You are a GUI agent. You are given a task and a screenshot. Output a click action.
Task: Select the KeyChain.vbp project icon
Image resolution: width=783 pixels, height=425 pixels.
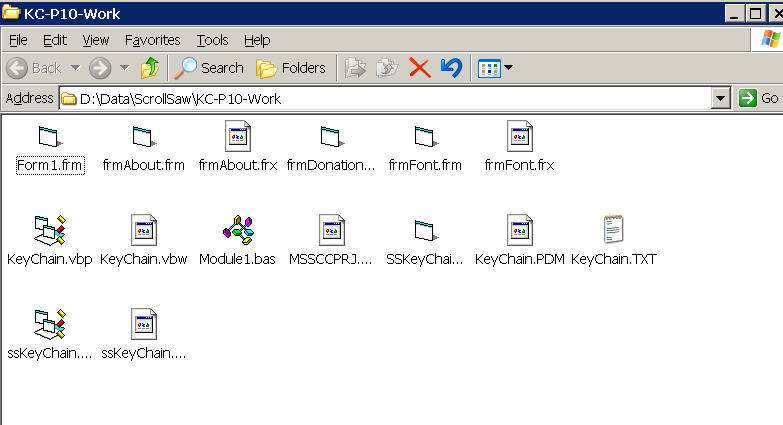(50, 230)
